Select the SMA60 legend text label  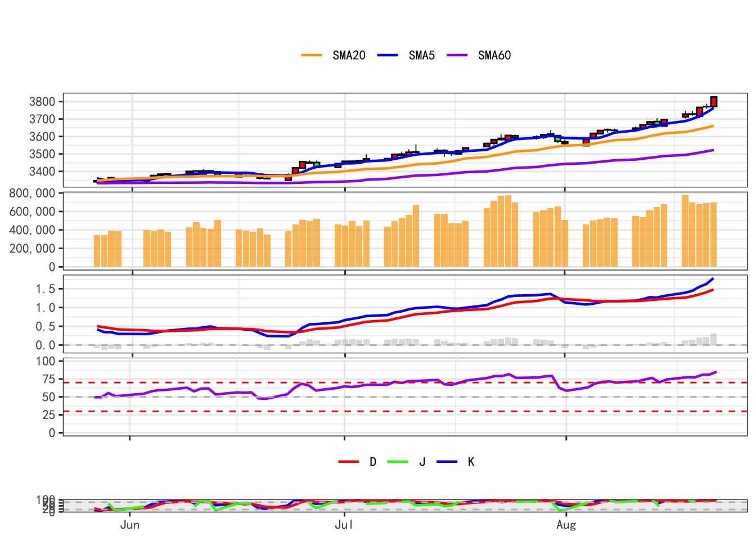click(494, 55)
